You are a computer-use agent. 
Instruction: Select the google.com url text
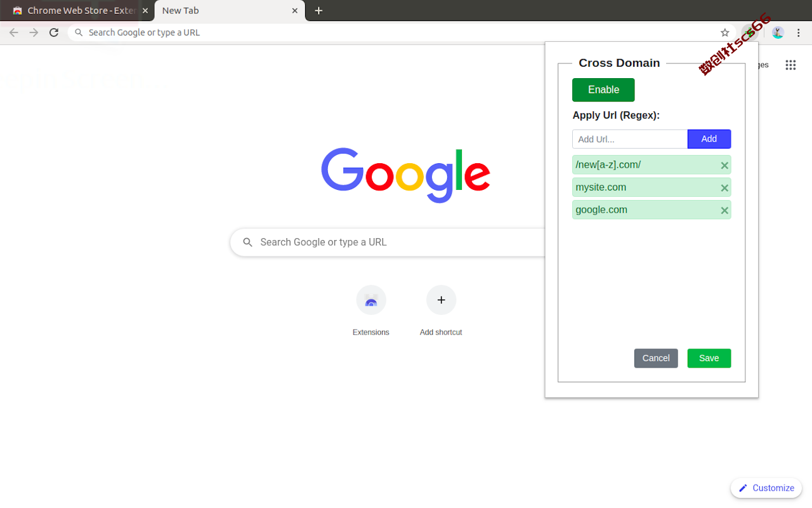[x=601, y=210]
